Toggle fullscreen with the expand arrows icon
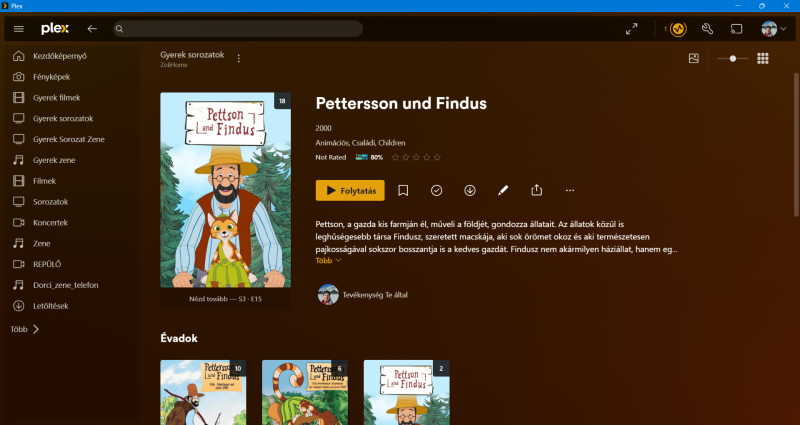 (x=632, y=29)
